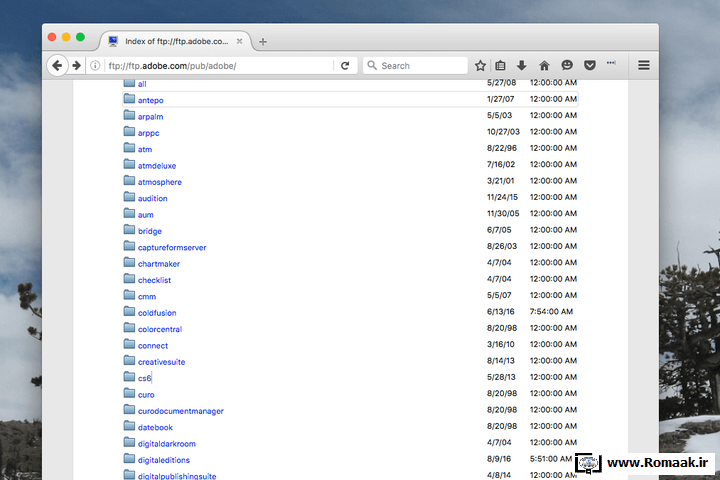This screenshot has width=720, height=480.
Task: Click the folder icon beside bridge
Action: pyautogui.click(x=129, y=230)
